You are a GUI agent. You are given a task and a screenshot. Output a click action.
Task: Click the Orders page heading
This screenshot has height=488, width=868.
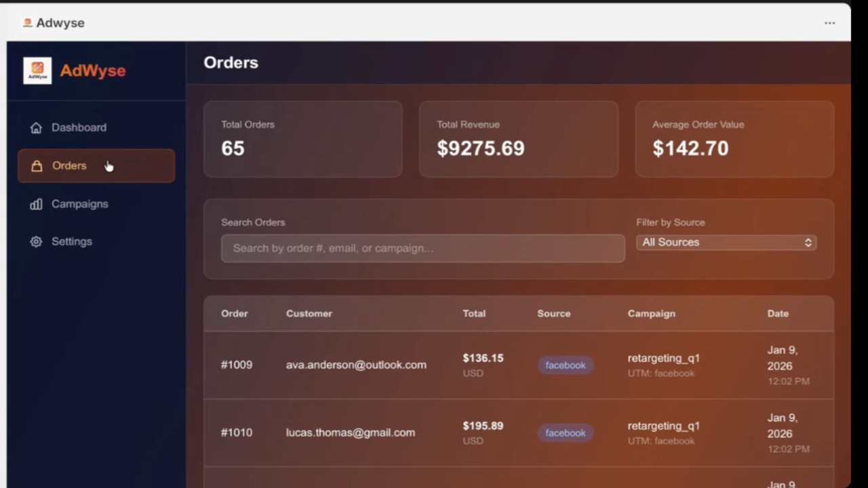[x=231, y=62]
